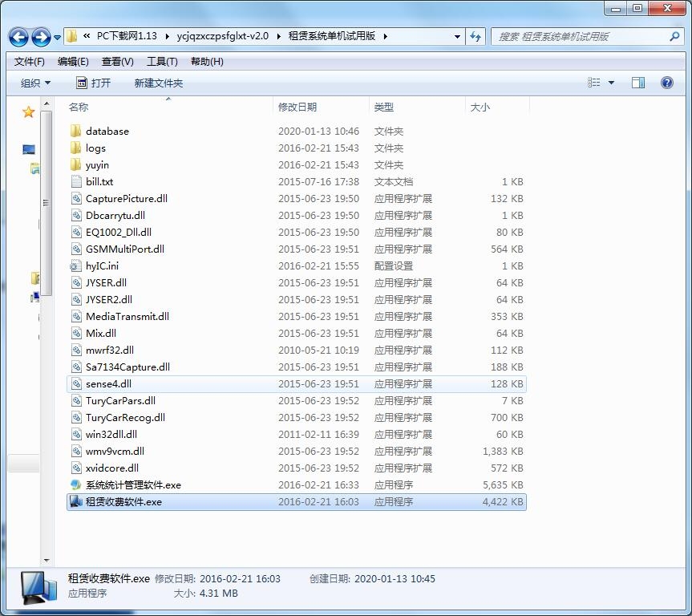Select the win32dll.dll file name
This screenshot has height=616, width=692.
pos(111,434)
